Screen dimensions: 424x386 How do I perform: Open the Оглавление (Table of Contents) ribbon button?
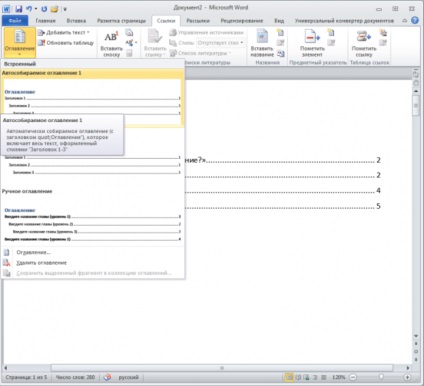pyautogui.click(x=20, y=43)
